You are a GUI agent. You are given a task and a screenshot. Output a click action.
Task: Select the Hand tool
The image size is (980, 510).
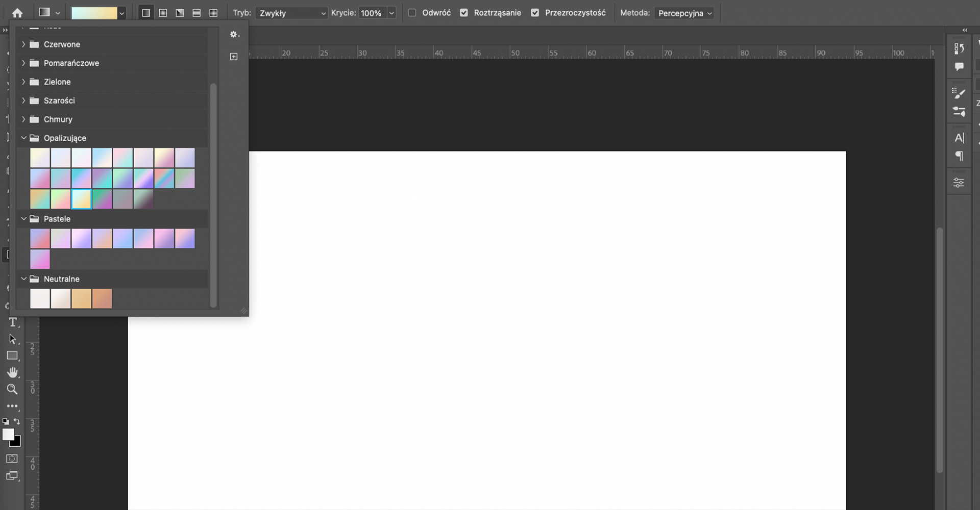[13, 372]
